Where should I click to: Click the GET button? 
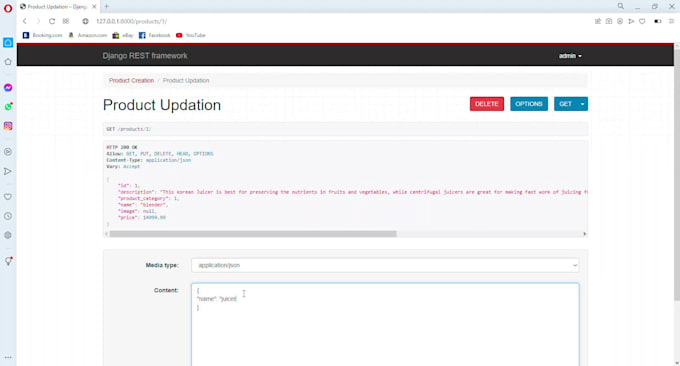point(565,104)
